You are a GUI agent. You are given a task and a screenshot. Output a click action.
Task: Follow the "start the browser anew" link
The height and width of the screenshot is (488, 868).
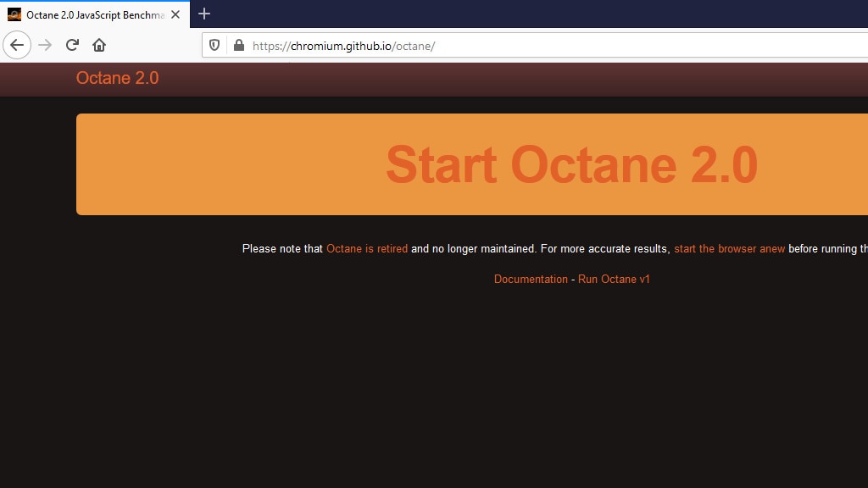pyautogui.click(x=729, y=249)
